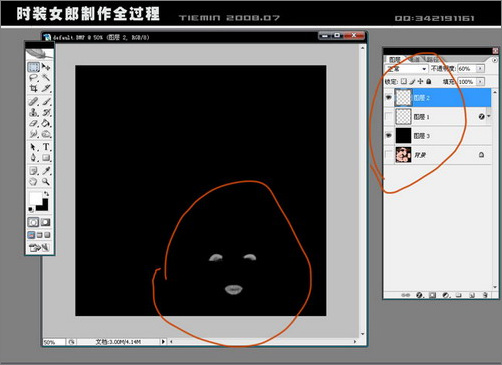The height and width of the screenshot is (365, 502).
Task: Select the Magic Wand tool
Action: 46,78
